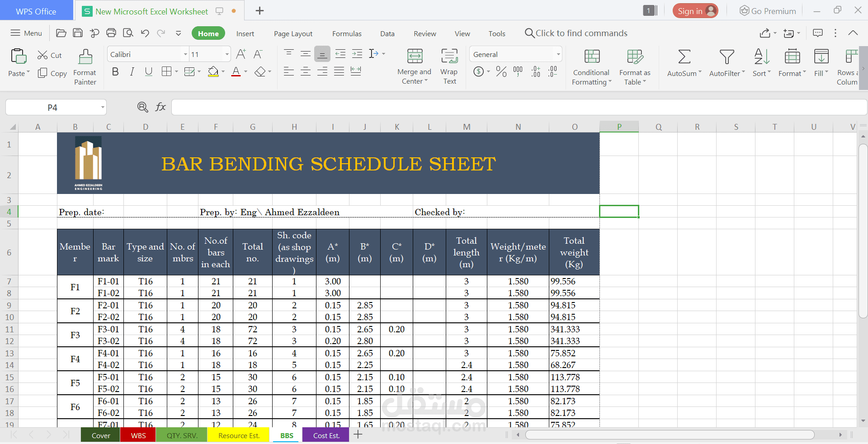Collapse the ribbon with the up chevron
Image resolution: width=868 pixels, height=444 pixels.
(x=853, y=33)
